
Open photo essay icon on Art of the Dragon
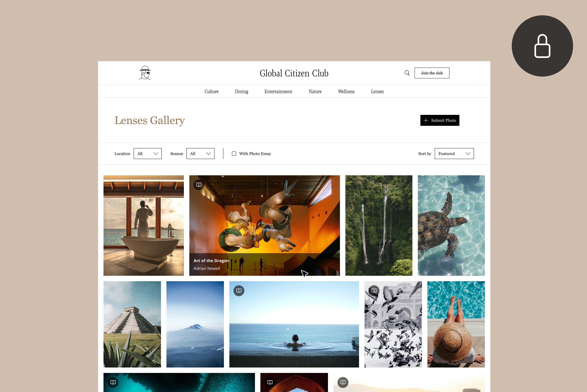[199, 185]
